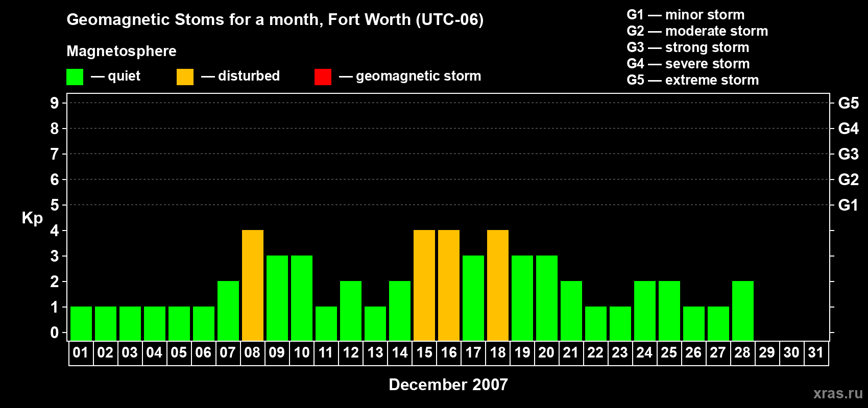Click the '— quiet' legend text
The height and width of the screenshot is (408, 868).
[115, 76]
